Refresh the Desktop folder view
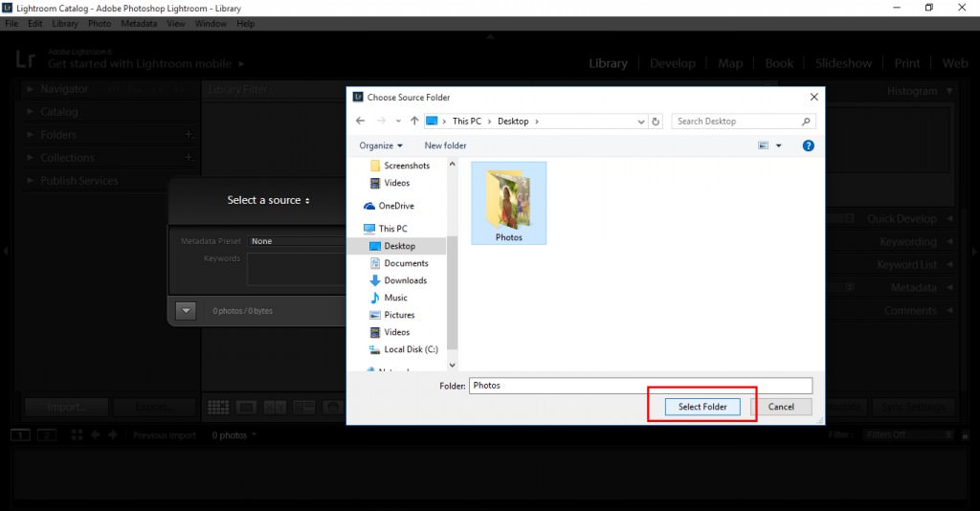Screen dimensions: 980x511 coord(656,122)
